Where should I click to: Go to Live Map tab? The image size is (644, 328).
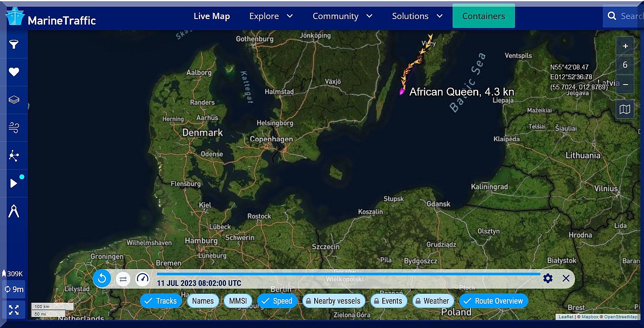212,16
